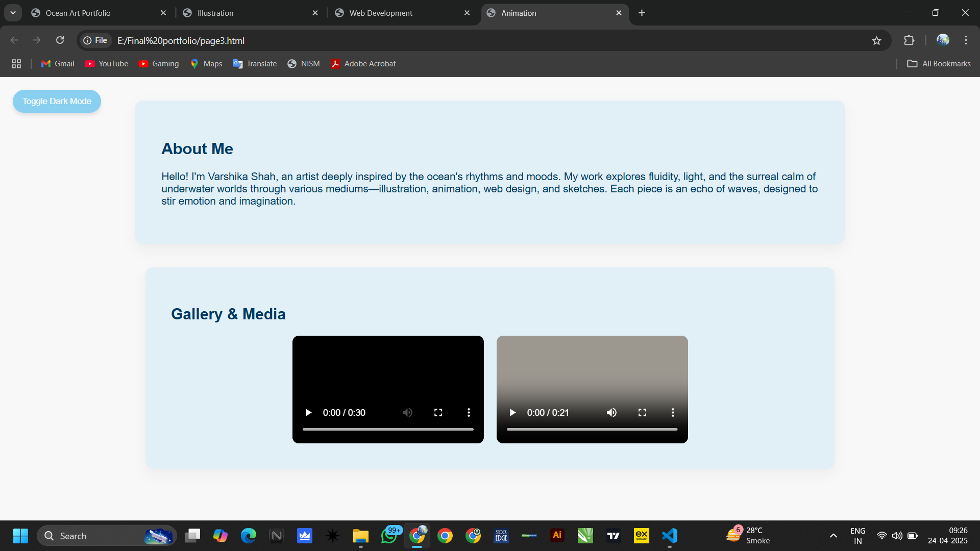
Task: Open the NISM bookmark
Action: pos(304,64)
